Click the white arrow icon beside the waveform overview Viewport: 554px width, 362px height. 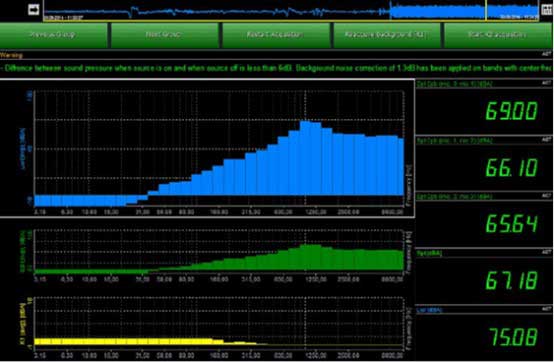(x=34, y=10)
